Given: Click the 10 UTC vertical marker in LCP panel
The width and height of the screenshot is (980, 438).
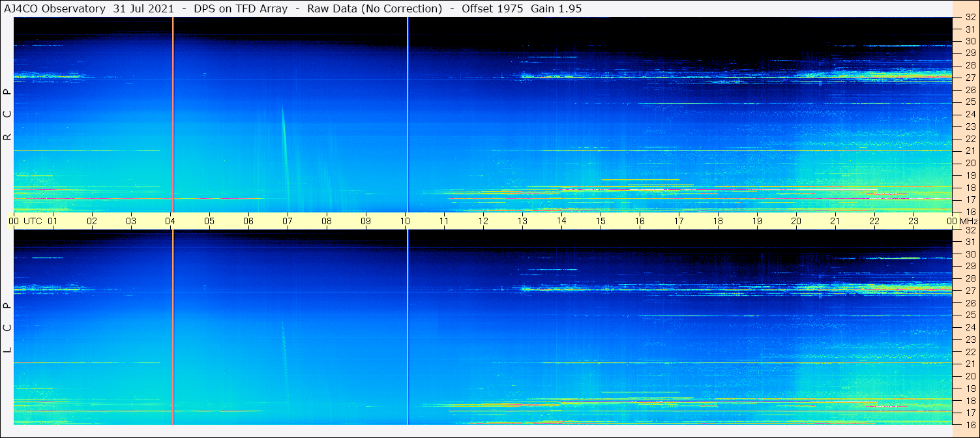Looking at the screenshot, I should pyautogui.click(x=408, y=328).
